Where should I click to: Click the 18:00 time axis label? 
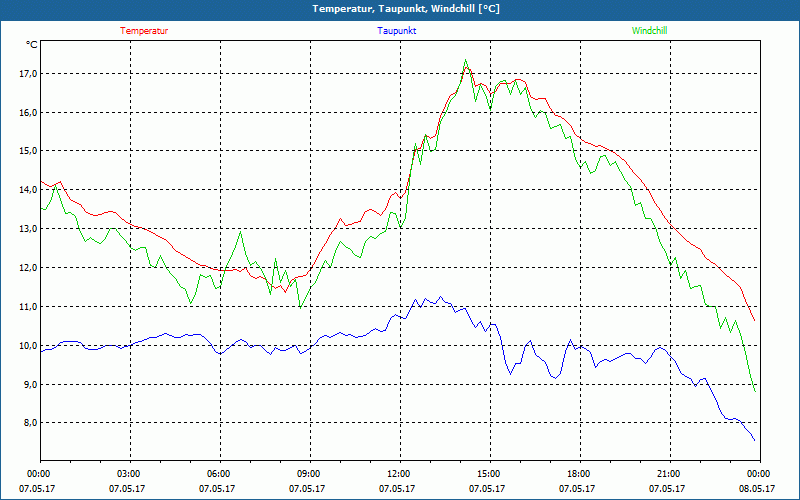pyautogui.click(x=578, y=474)
